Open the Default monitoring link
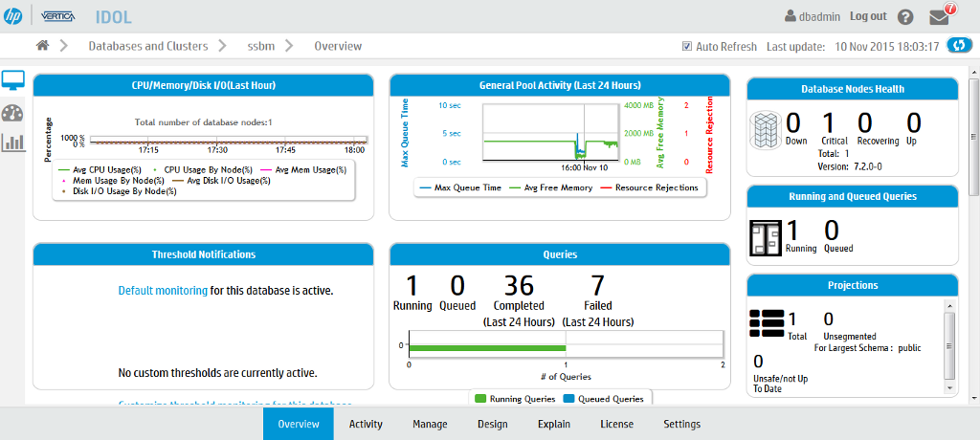Image resolution: width=980 pixels, height=440 pixels. coord(163,290)
